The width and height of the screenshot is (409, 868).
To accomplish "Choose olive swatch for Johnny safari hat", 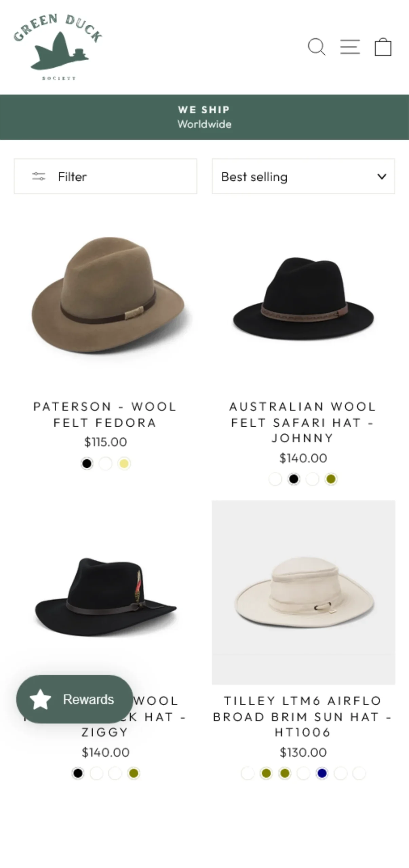I will [x=331, y=479].
